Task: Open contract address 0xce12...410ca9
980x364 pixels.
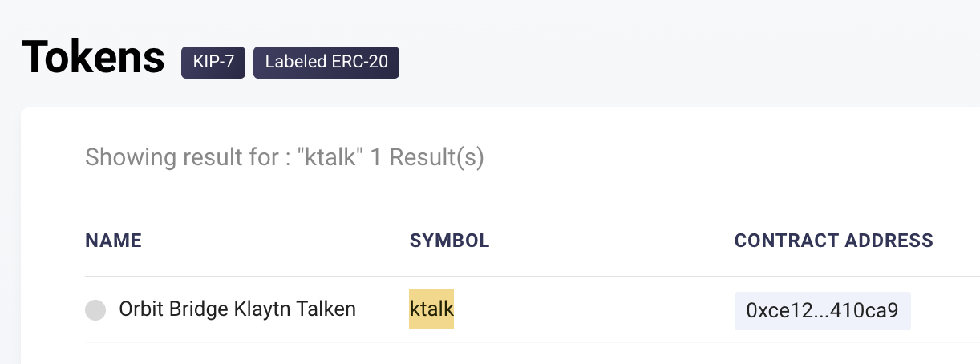Action: coord(823,310)
